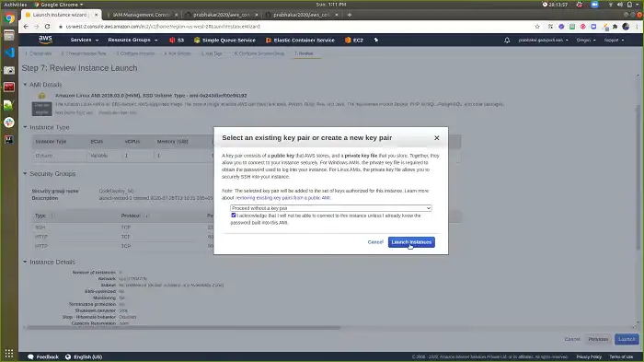644x362 pixels.
Task: Click the Launch Instances button
Action: tap(411, 242)
